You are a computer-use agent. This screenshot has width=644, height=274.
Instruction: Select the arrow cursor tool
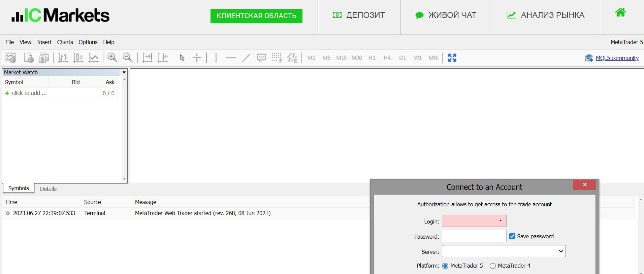point(182,58)
